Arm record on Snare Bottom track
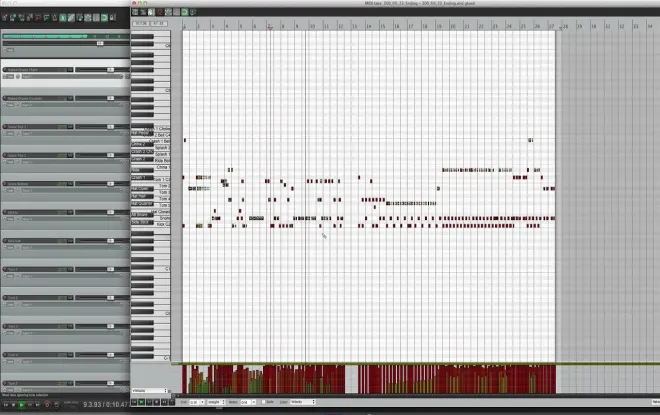Image resolution: width=660 pixels, height=415 pixels. coord(5,184)
